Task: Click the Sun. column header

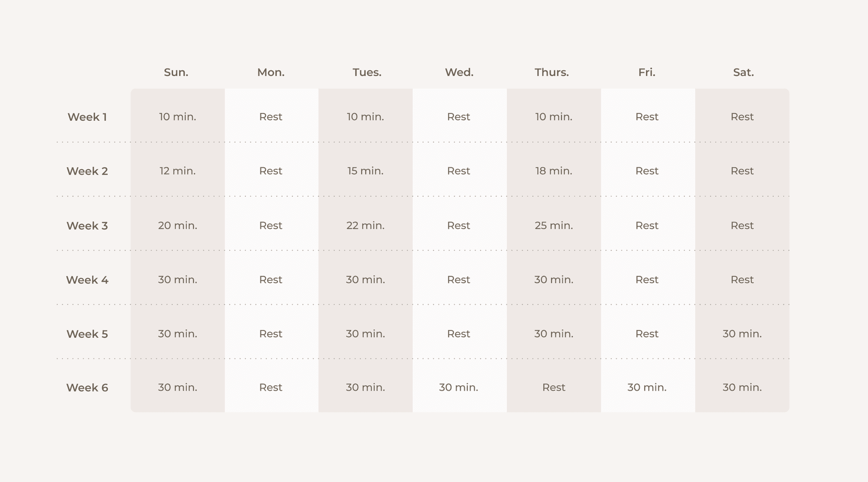Action: click(x=176, y=72)
